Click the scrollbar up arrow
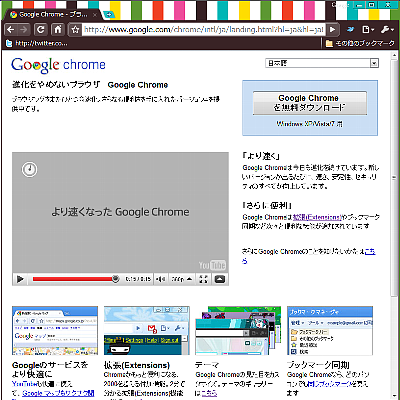 [x=394, y=55]
